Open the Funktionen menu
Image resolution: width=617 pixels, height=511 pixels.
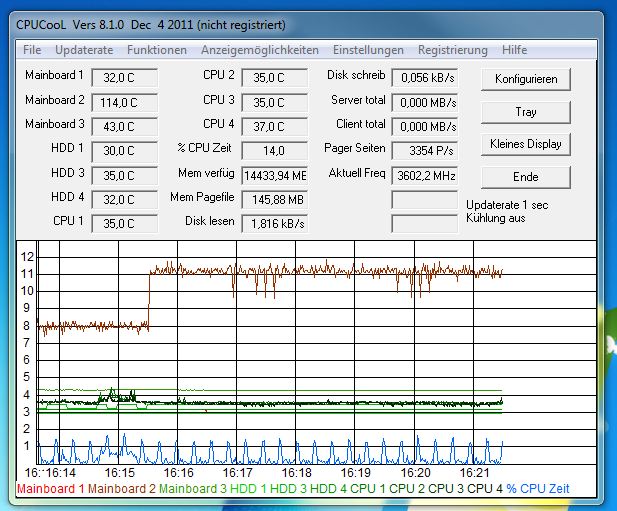[x=157, y=50]
